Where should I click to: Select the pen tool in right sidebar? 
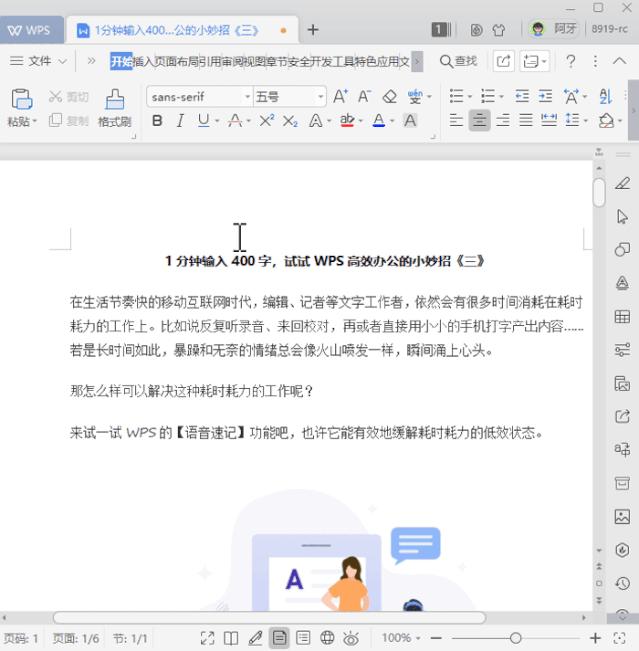pos(622,183)
